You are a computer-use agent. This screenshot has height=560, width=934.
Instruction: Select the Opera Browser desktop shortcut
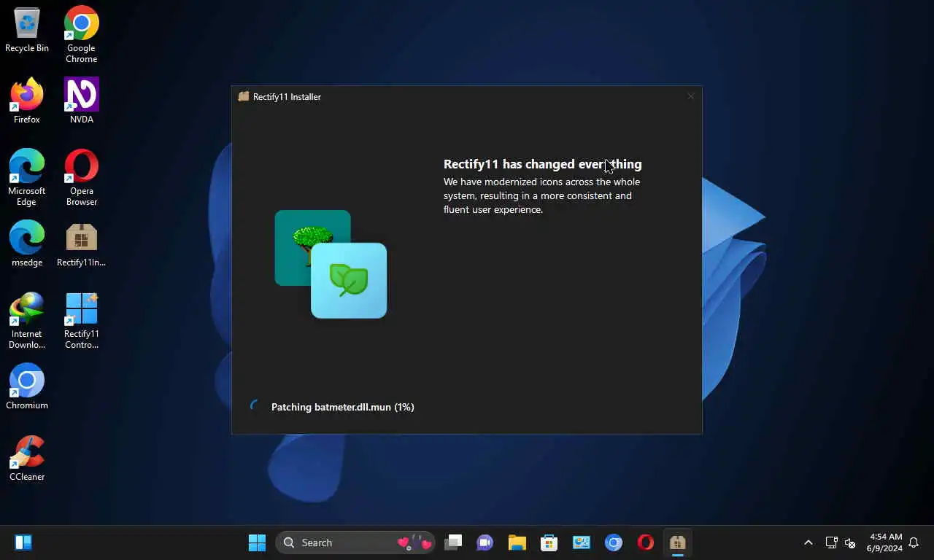tap(82, 177)
